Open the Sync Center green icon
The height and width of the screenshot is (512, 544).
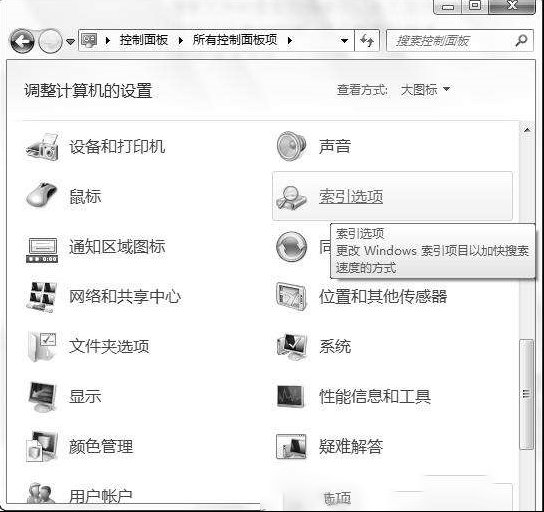(291, 247)
